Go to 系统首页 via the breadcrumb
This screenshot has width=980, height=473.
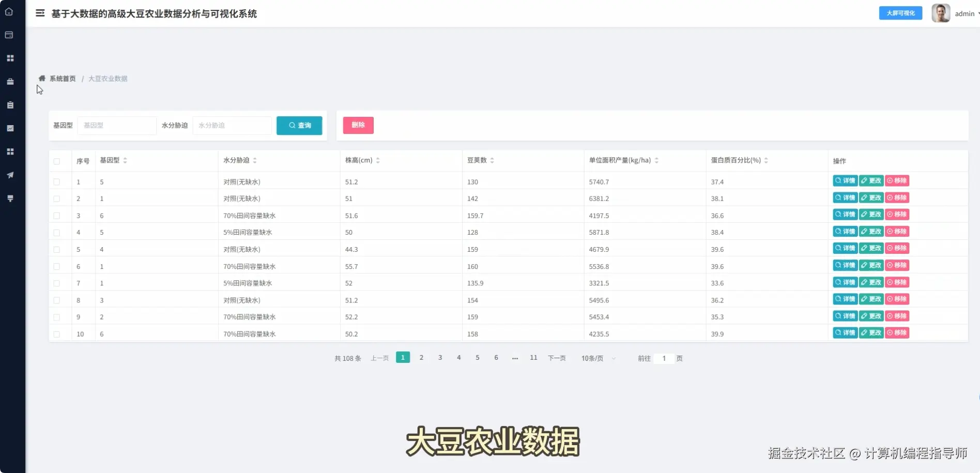[63, 78]
